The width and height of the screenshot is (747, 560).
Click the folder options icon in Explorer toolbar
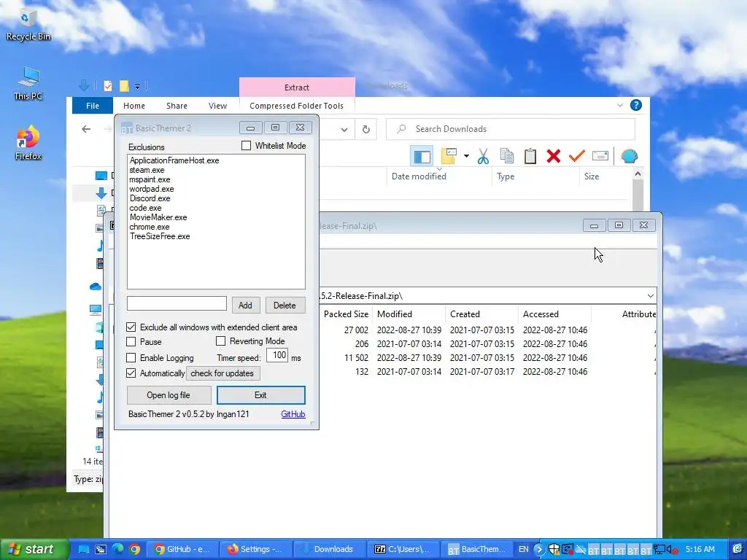coord(449,156)
